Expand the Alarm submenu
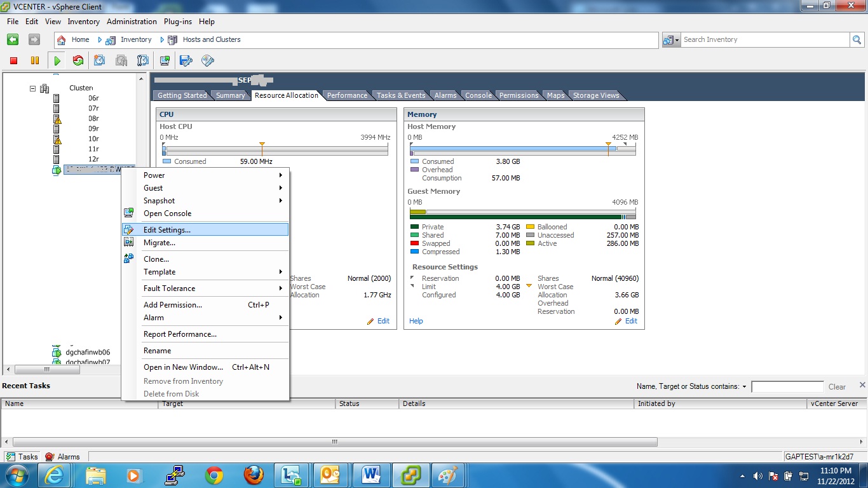Viewport: 868px width, 488px height. pyautogui.click(x=205, y=318)
